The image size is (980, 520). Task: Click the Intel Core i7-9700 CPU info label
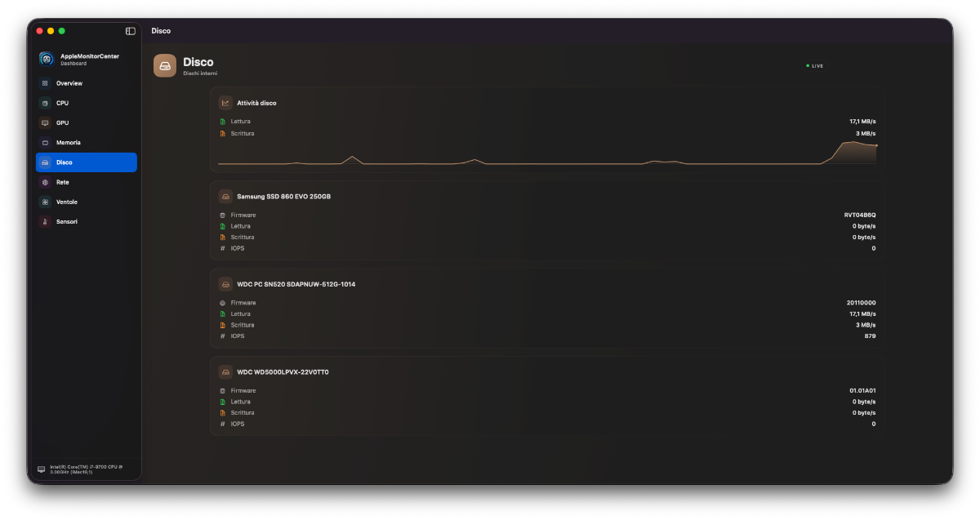86,469
